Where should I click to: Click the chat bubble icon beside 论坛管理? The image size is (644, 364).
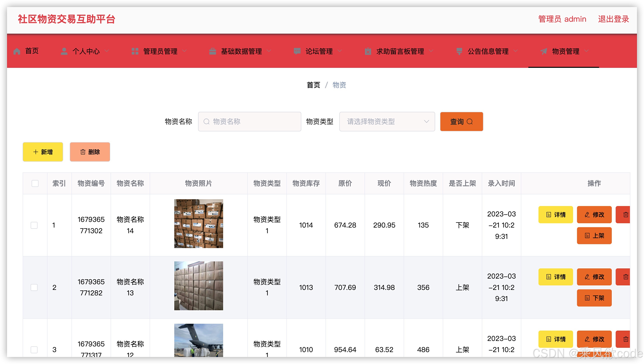click(x=297, y=51)
